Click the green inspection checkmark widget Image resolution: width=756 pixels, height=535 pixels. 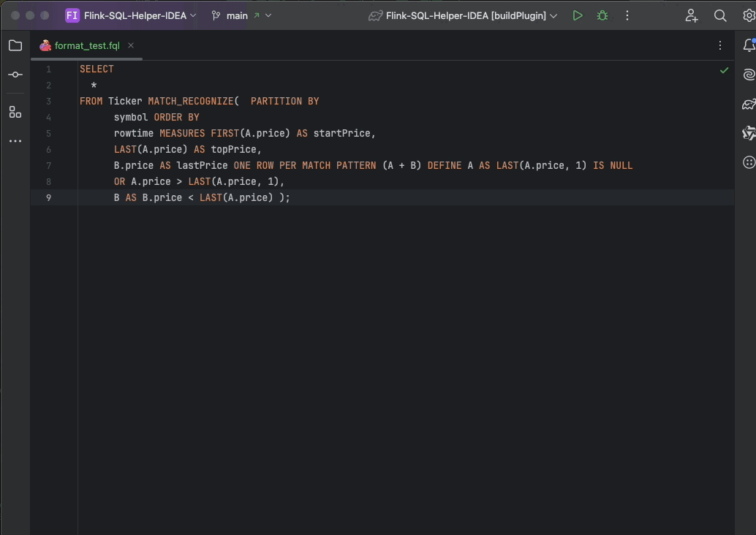click(724, 70)
